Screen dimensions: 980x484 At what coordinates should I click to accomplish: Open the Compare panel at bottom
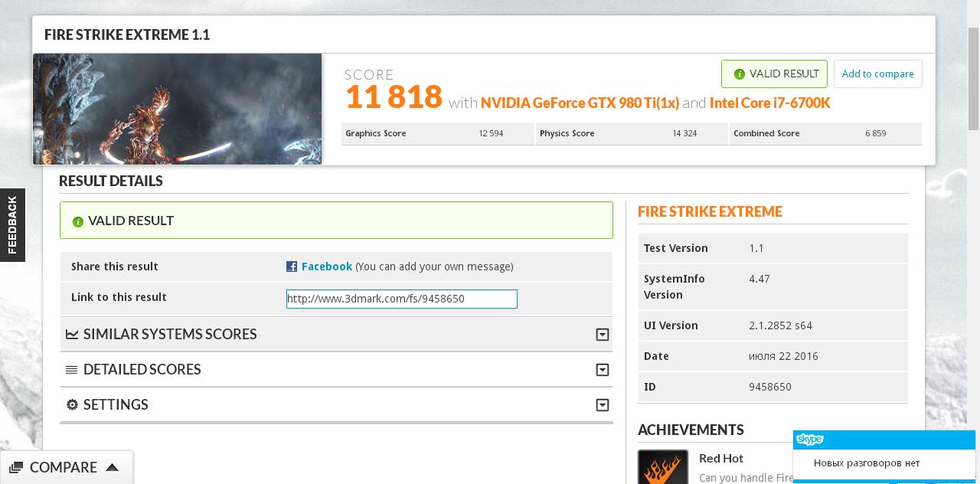pyautogui.click(x=67, y=467)
